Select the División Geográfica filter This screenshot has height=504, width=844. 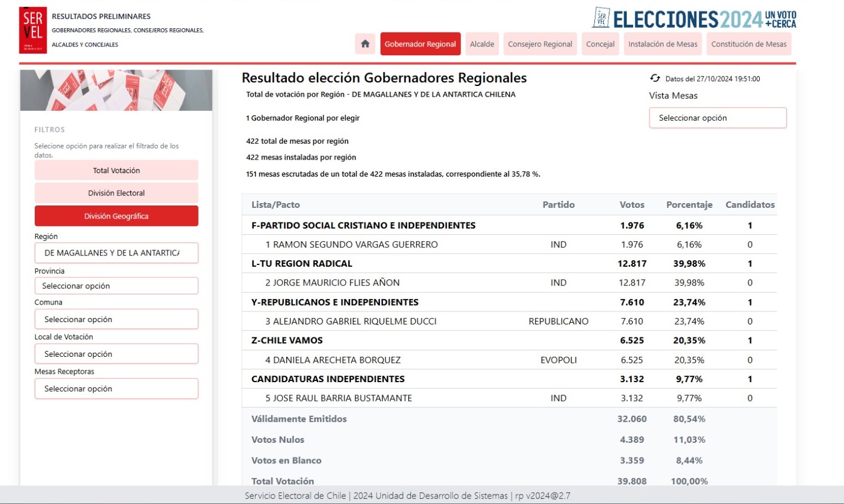[x=117, y=216]
